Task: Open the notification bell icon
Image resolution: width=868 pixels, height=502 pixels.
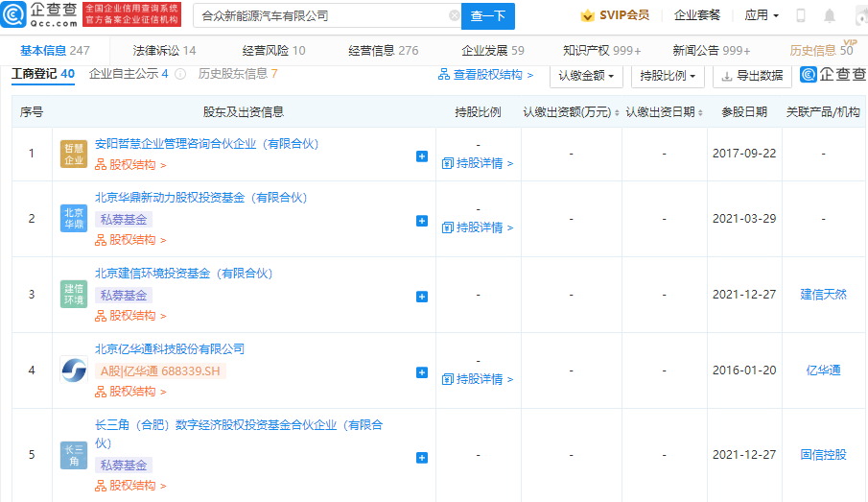Action: [830, 15]
